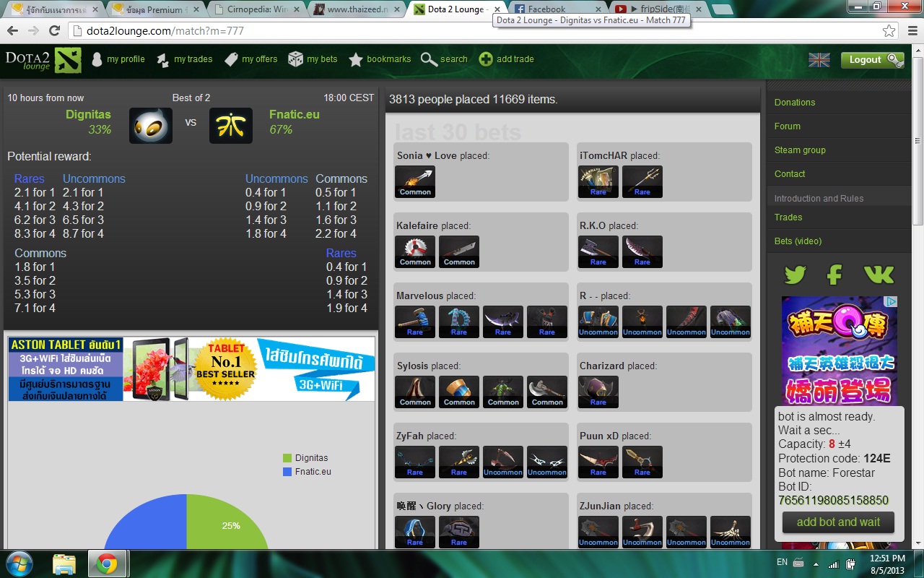Click Puun xD's first Rare item
The width and height of the screenshot is (924, 578).
598,462
